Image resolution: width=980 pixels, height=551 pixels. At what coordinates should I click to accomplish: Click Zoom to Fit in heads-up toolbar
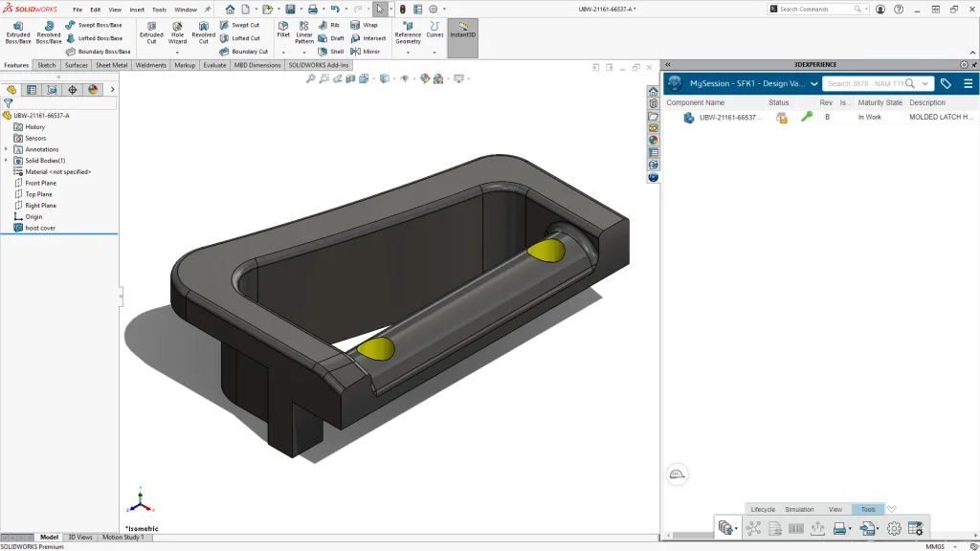[x=312, y=78]
